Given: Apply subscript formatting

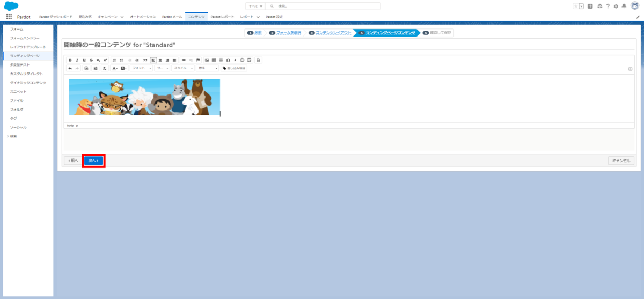Looking at the screenshot, I should (98, 60).
